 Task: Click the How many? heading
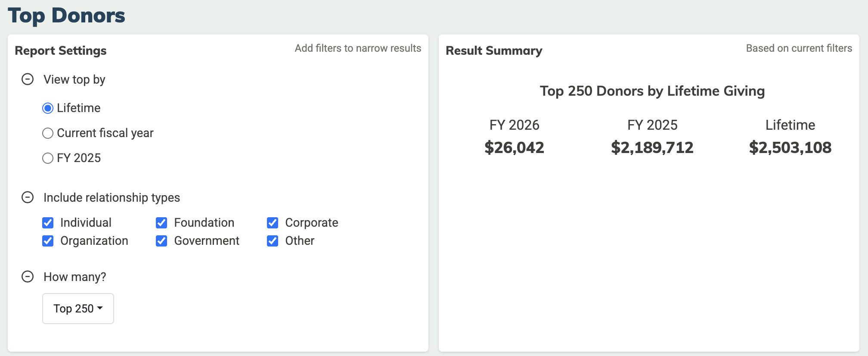pos(74,277)
